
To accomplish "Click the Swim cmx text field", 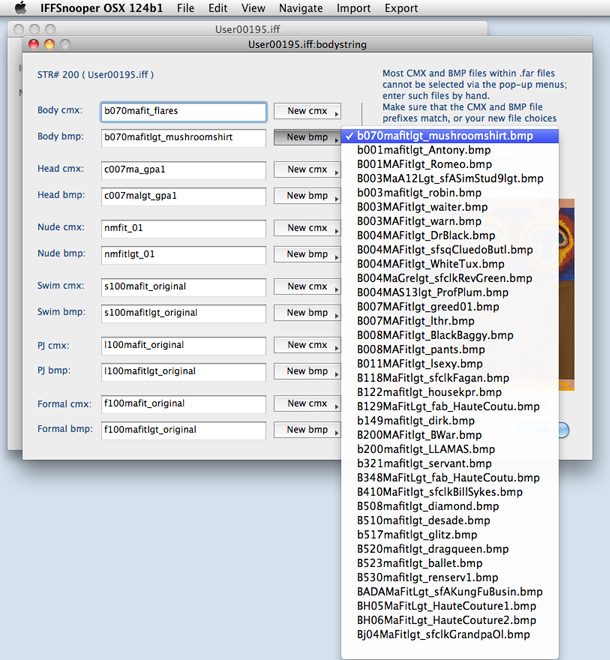I will (x=184, y=287).
